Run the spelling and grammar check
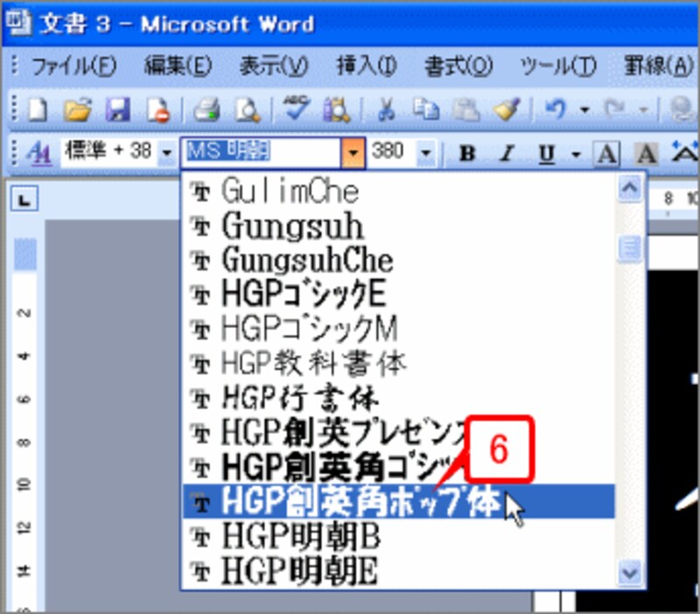 pos(297,108)
